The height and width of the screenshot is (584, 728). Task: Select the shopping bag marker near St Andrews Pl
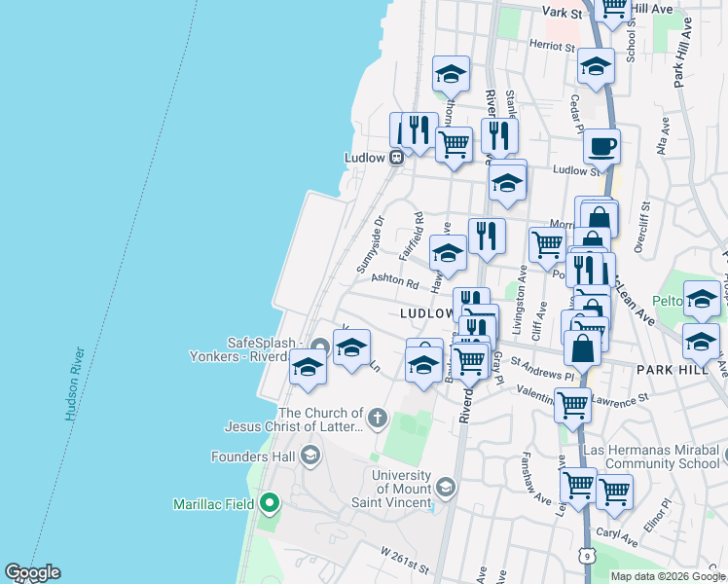point(582,349)
